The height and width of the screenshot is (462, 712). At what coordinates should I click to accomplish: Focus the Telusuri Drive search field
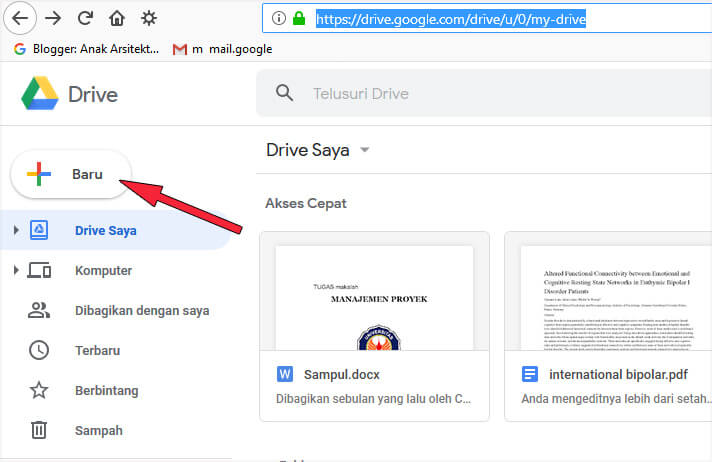484,94
